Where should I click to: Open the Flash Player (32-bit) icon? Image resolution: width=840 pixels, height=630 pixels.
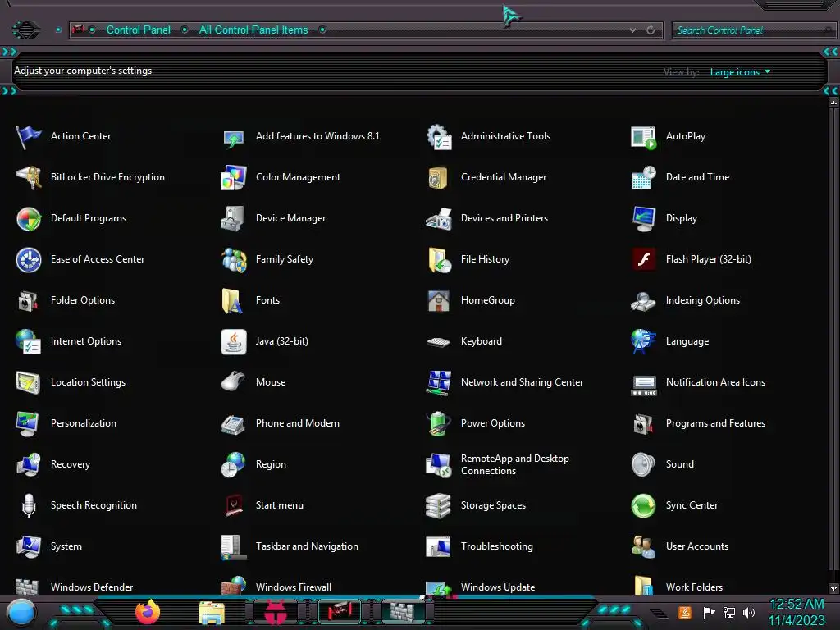click(643, 260)
